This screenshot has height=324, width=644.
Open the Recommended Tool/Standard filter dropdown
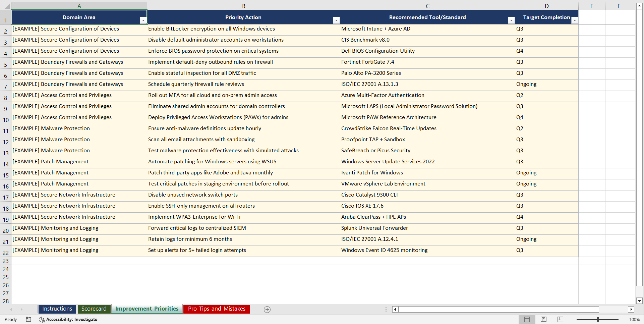pyautogui.click(x=511, y=20)
